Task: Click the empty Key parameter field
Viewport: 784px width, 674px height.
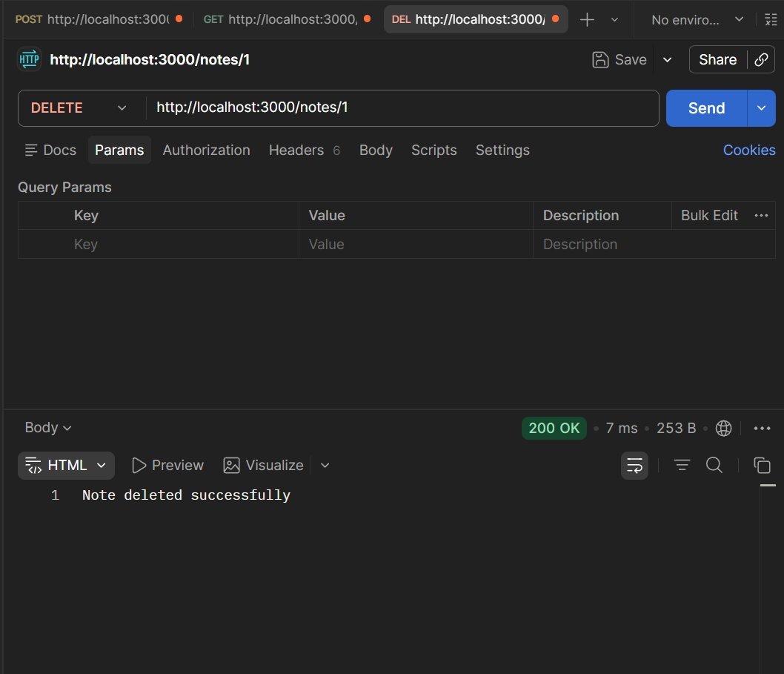Action: [159, 244]
